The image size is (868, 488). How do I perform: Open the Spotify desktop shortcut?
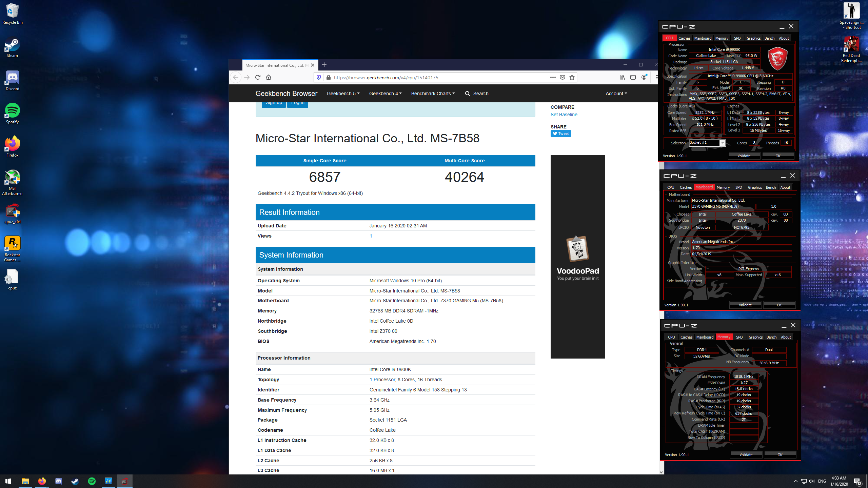pyautogui.click(x=12, y=114)
